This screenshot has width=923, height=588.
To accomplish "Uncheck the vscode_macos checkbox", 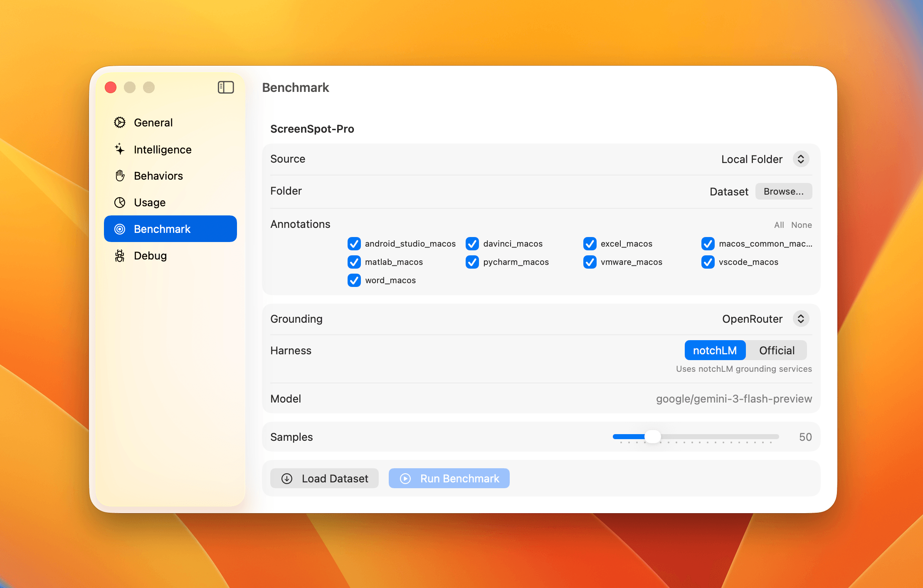I will coord(708,262).
